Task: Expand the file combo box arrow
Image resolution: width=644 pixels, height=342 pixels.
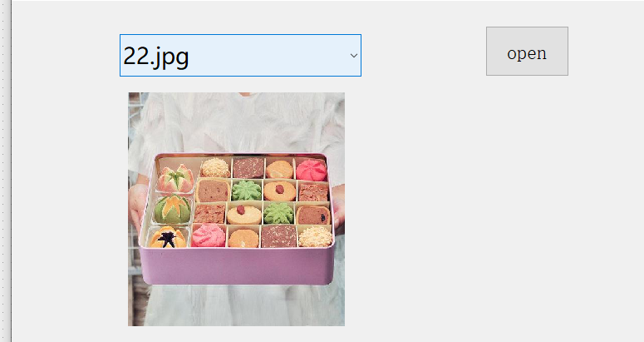Action: click(x=354, y=56)
